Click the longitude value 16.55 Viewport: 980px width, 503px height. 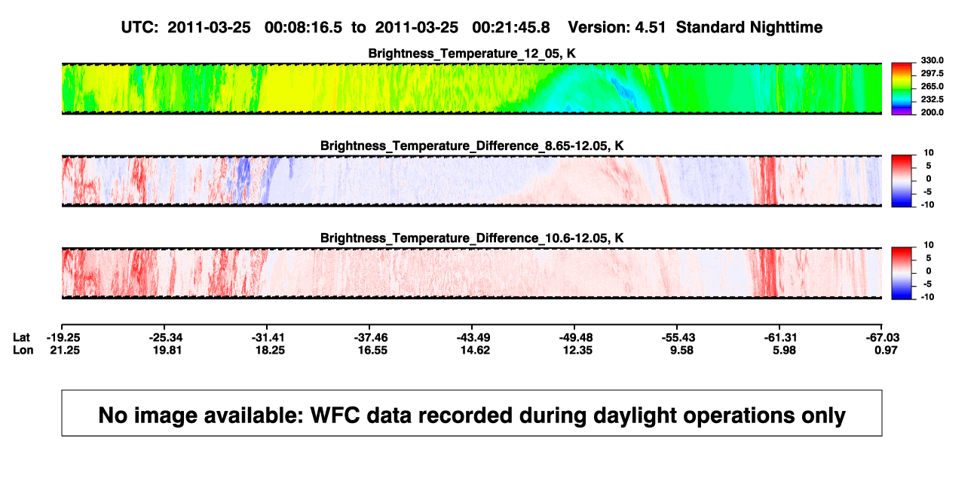[x=371, y=350]
